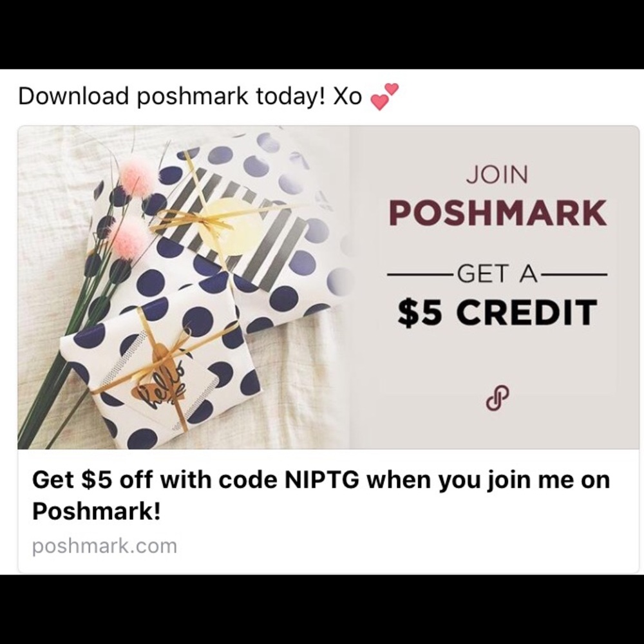Click the Poshmark logo icon
Screen dimensions: 644x644
(x=497, y=399)
